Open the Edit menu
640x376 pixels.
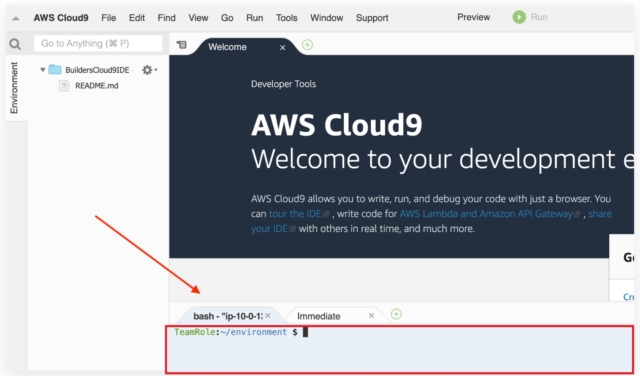coord(137,18)
